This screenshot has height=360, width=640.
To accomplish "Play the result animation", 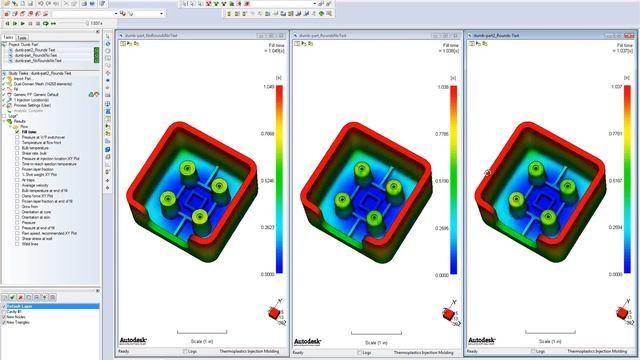I will [22, 24].
